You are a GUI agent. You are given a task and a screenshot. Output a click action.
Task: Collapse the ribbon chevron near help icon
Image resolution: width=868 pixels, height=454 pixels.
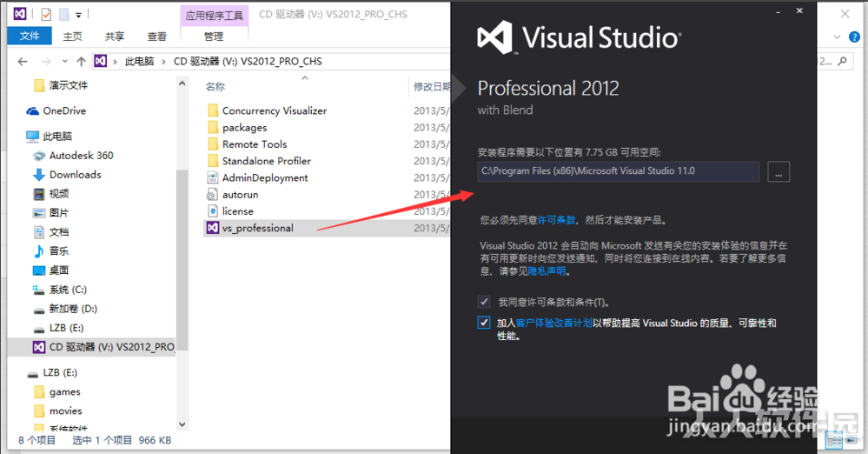(x=837, y=37)
